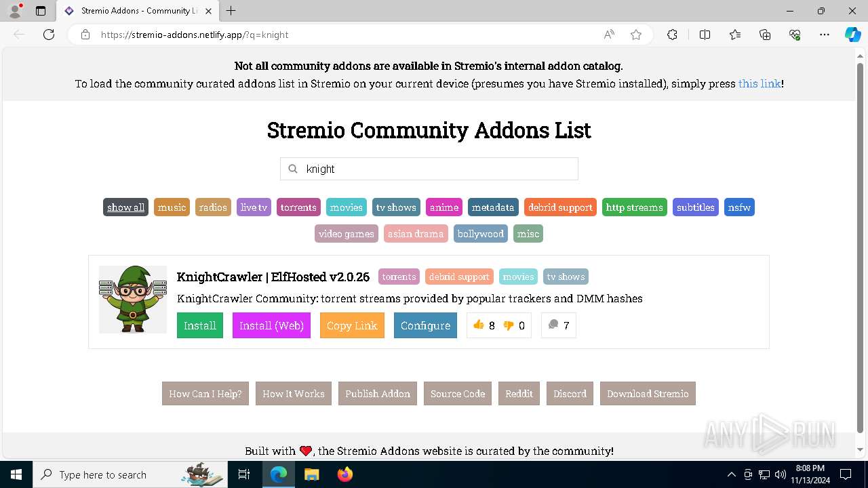Open the Copilot icon

(852, 35)
